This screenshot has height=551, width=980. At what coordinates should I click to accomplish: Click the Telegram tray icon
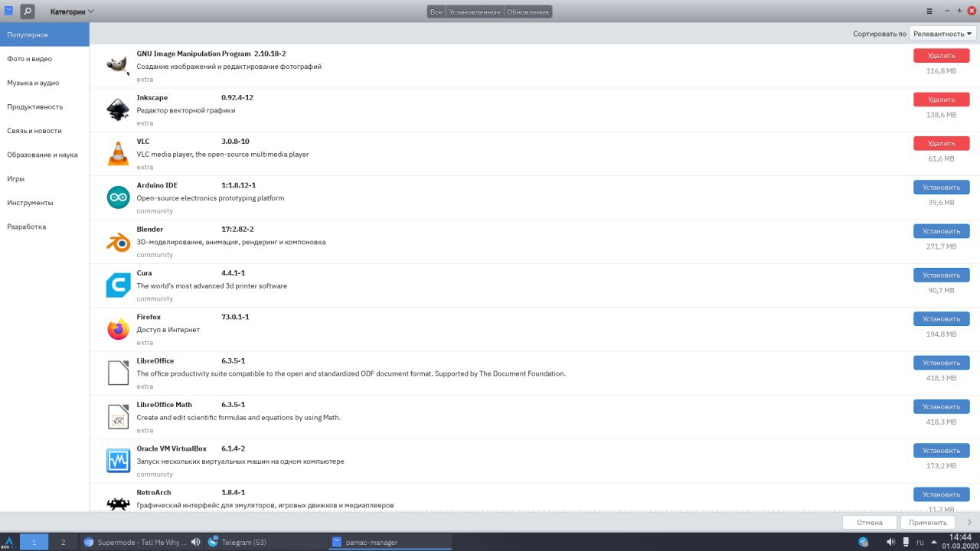click(864, 542)
